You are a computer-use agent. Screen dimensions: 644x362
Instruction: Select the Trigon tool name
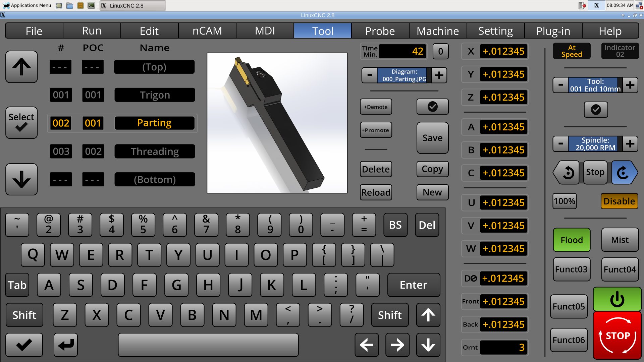point(155,95)
